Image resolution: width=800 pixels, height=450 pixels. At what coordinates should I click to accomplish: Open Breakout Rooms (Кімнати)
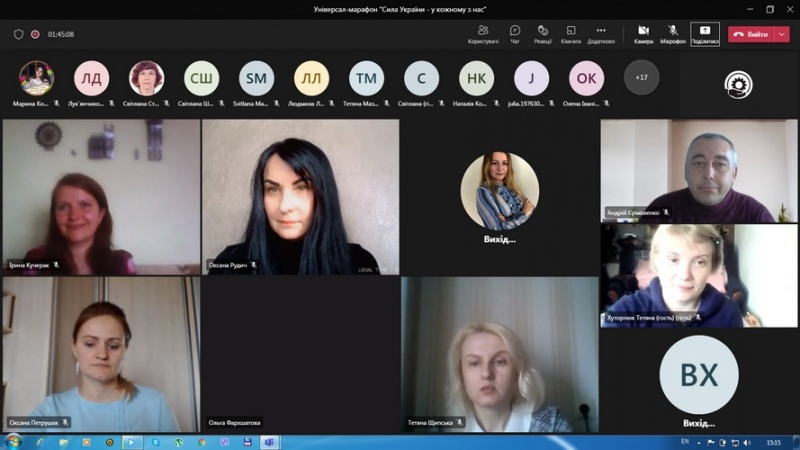(x=570, y=33)
